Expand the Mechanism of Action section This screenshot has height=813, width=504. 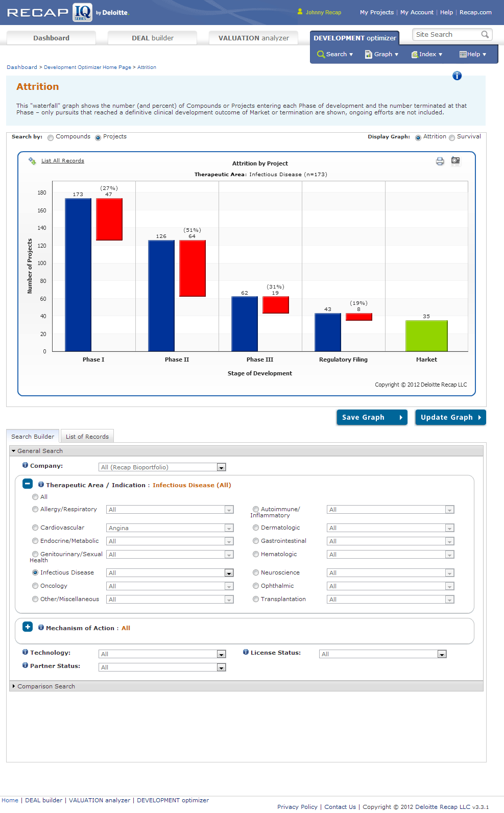tap(28, 627)
